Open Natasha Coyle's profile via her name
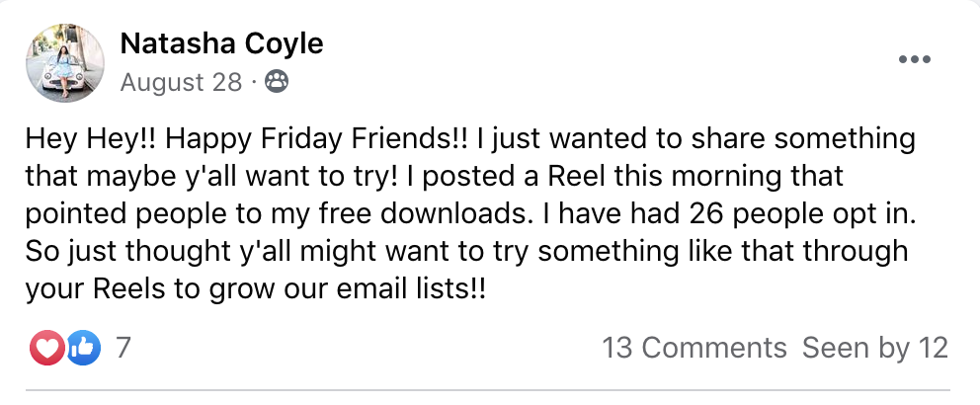The width and height of the screenshot is (980, 405). 222,43
